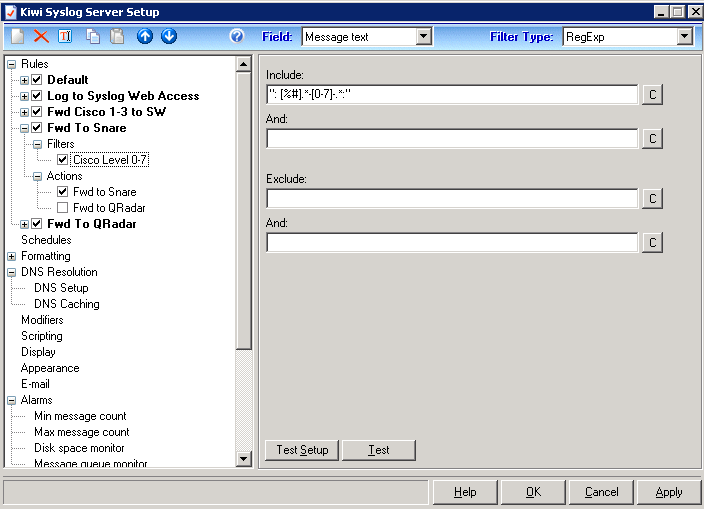Collapse the Alarms tree node
The height and width of the screenshot is (509, 704).
pyautogui.click(x=12, y=400)
